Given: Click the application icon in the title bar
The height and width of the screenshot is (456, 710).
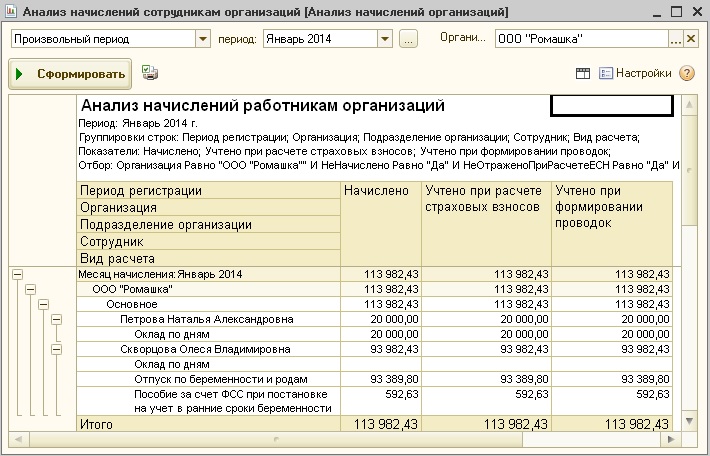Looking at the screenshot, I should point(10,12).
